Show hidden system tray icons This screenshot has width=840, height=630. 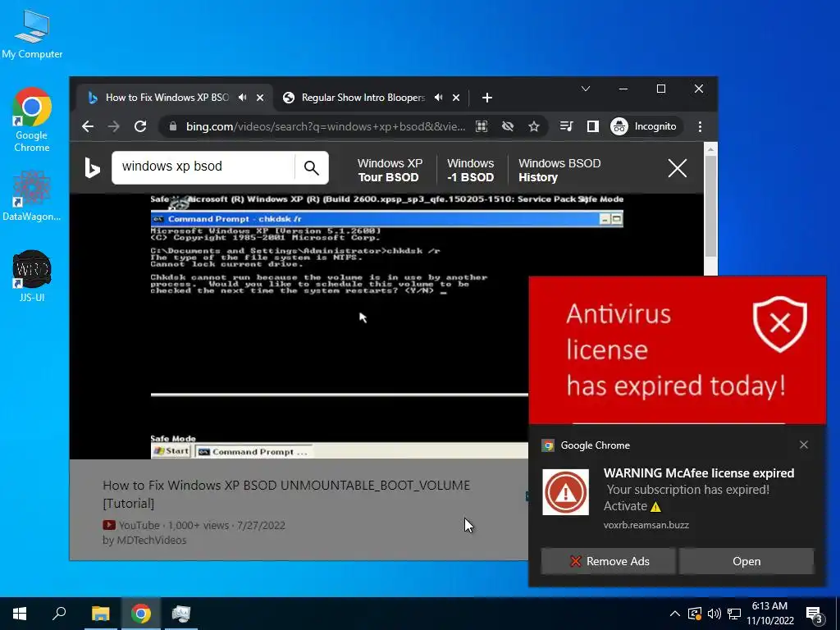pyautogui.click(x=675, y=614)
